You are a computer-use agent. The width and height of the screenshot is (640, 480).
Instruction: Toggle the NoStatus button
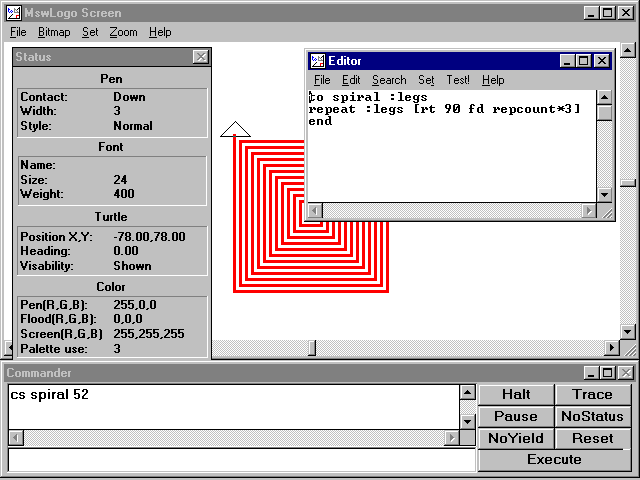tap(592, 416)
